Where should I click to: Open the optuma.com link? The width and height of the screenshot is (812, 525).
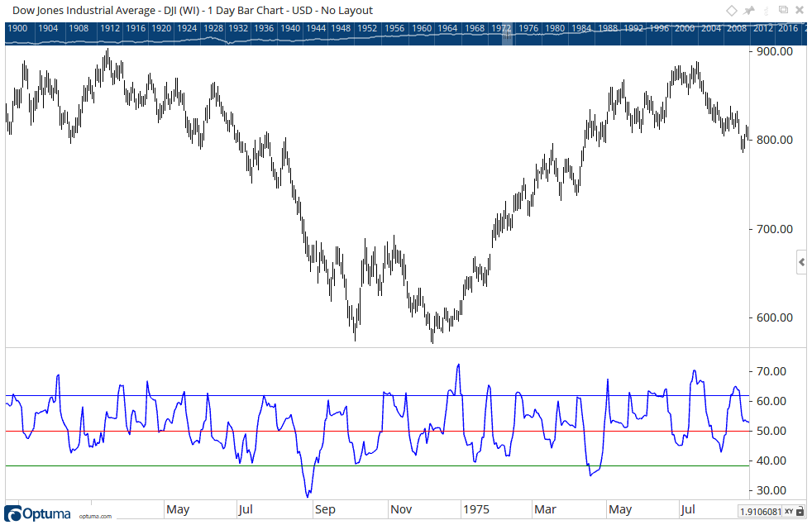(95, 516)
